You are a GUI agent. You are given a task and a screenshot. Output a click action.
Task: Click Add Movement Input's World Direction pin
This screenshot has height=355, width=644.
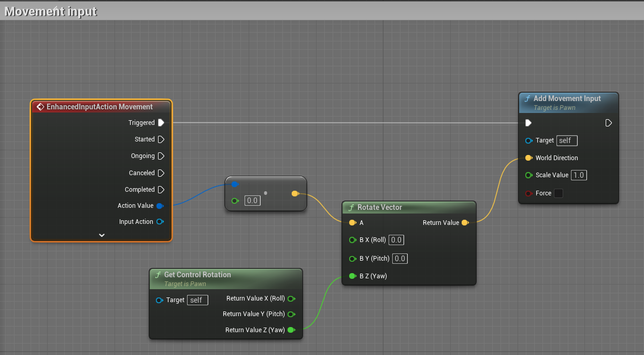click(528, 158)
